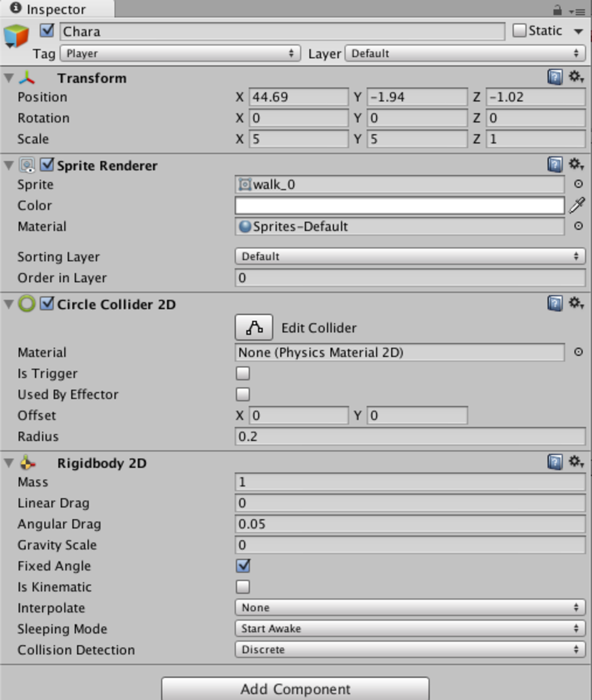Click the Linear Drag field
The width and height of the screenshot is (592, 700).
(410, 503)
